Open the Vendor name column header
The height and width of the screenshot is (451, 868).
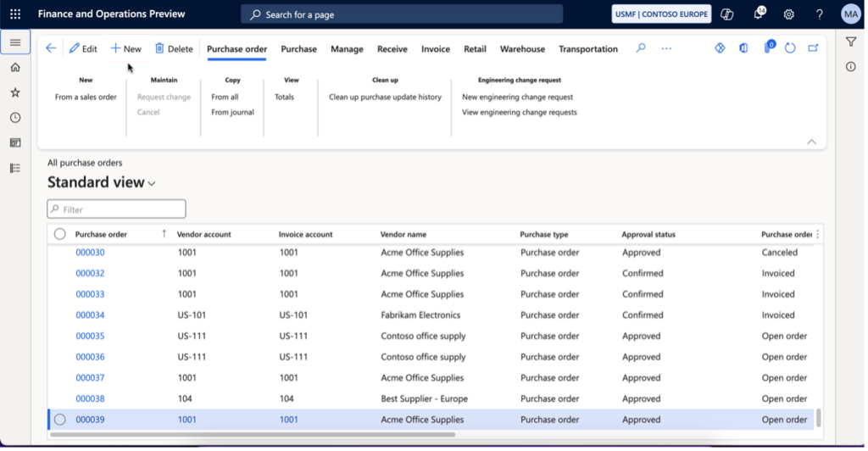(x=403, y=234)
